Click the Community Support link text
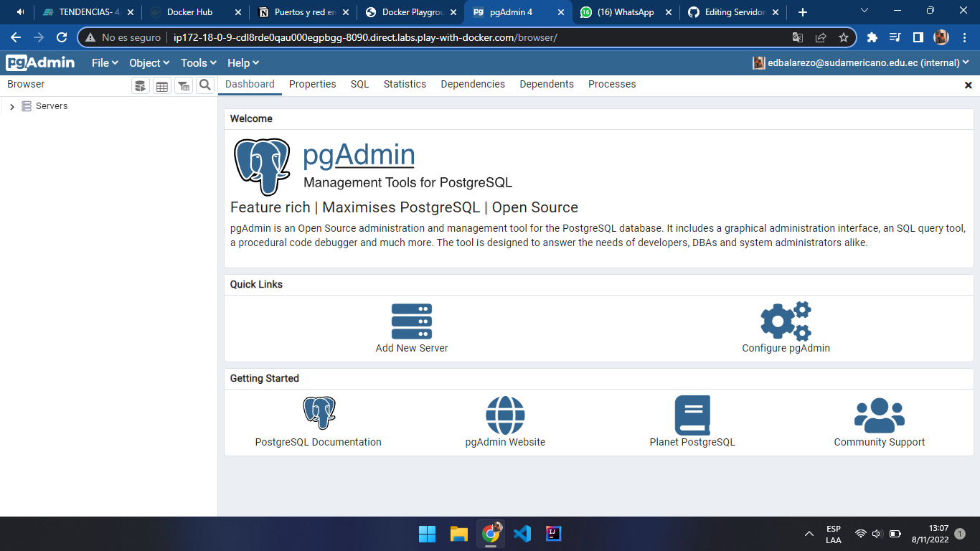This screenshot has width=980, height=551. pos(880,442)
